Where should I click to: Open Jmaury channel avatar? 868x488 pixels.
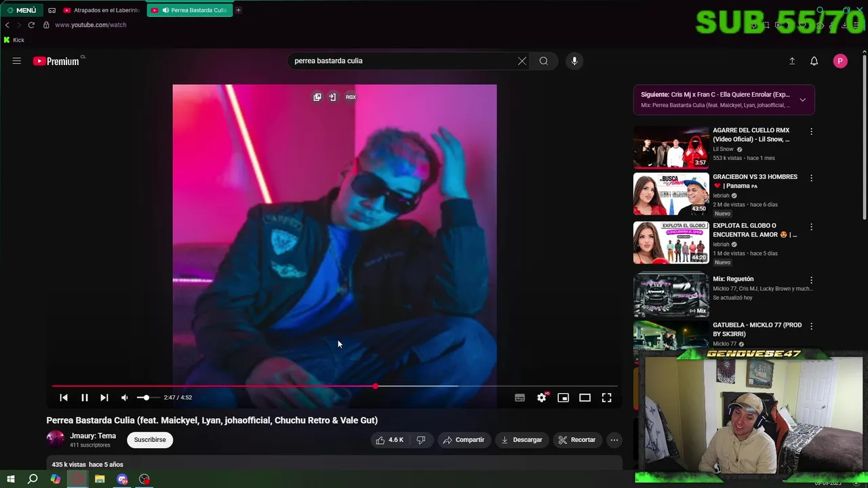click(x=55, y=439)
